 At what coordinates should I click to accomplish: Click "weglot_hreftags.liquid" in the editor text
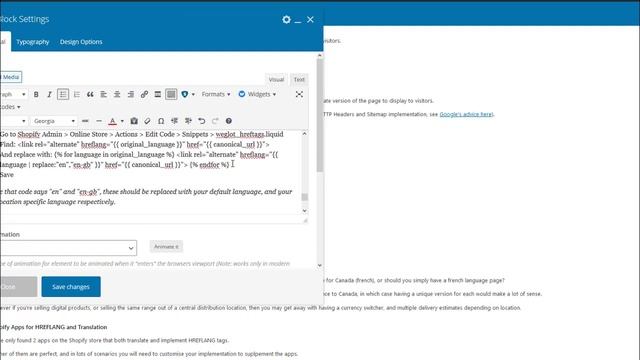click(249, 134)
